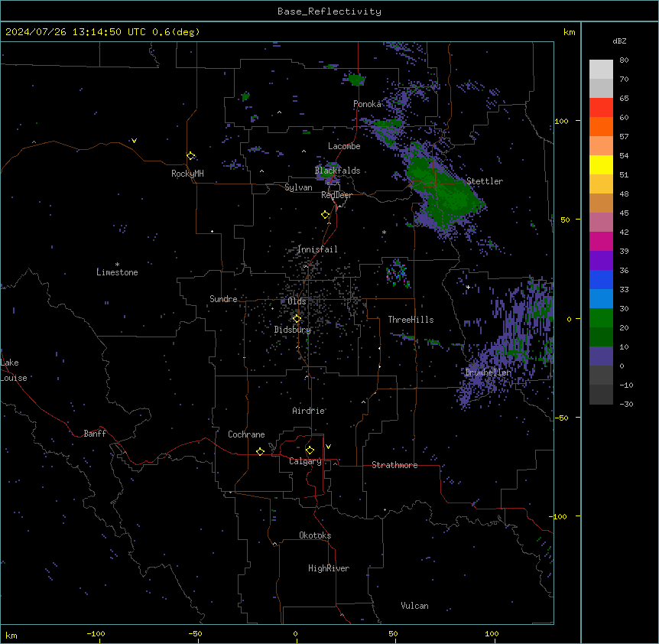Click the yellow v marker east of Calgary diamond

point(328,447)
